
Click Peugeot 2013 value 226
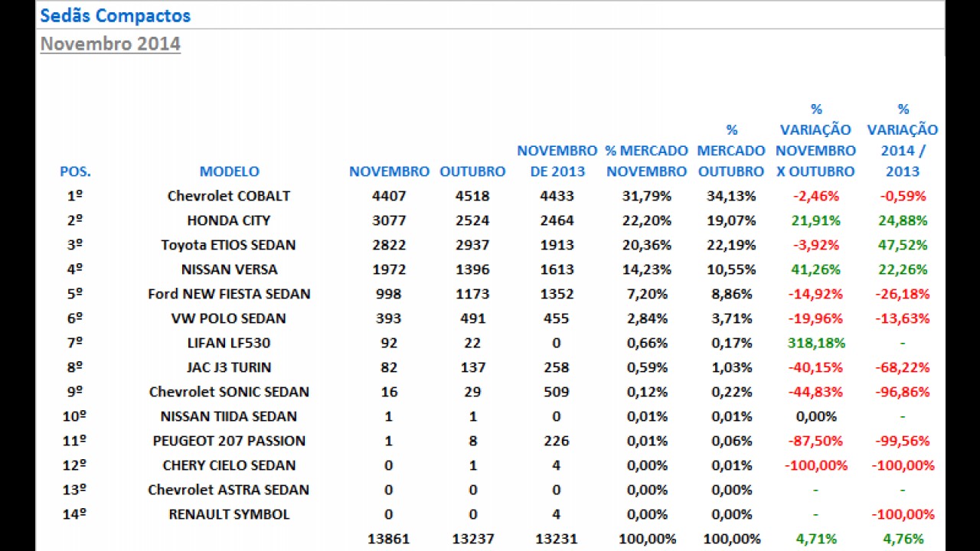[557, 441]
